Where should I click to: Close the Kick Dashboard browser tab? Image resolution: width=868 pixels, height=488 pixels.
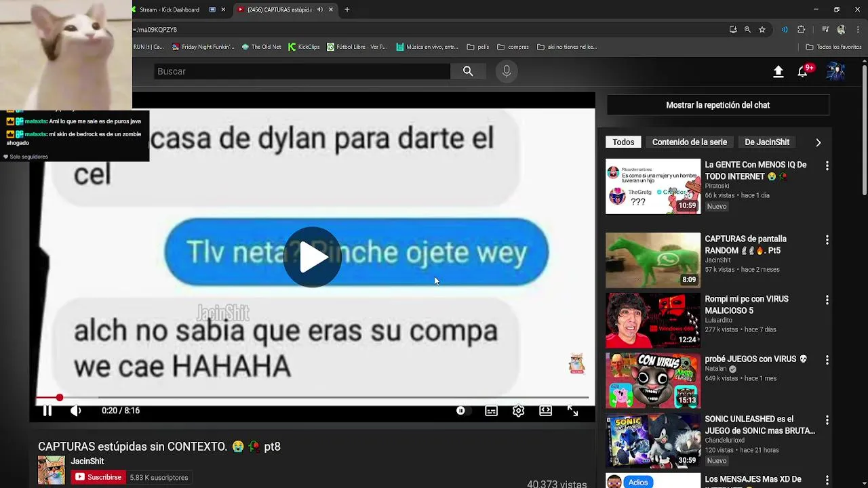click(223, 9)
